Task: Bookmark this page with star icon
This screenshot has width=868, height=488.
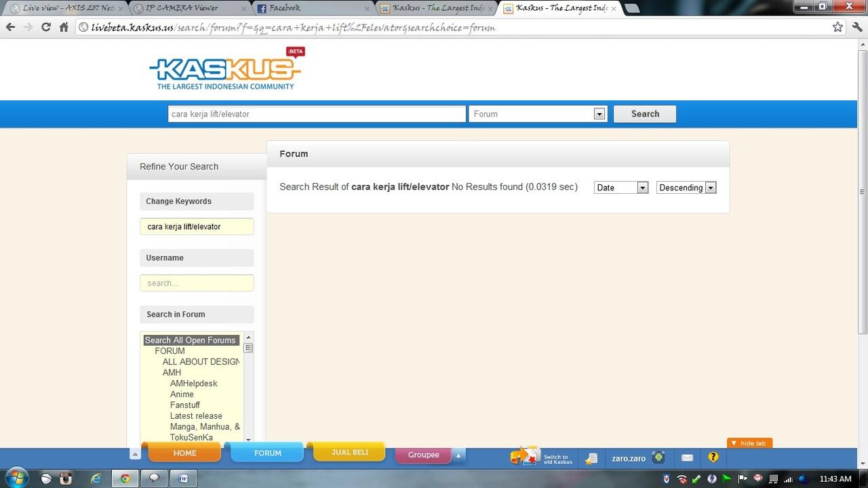Action: coord(837,27)
